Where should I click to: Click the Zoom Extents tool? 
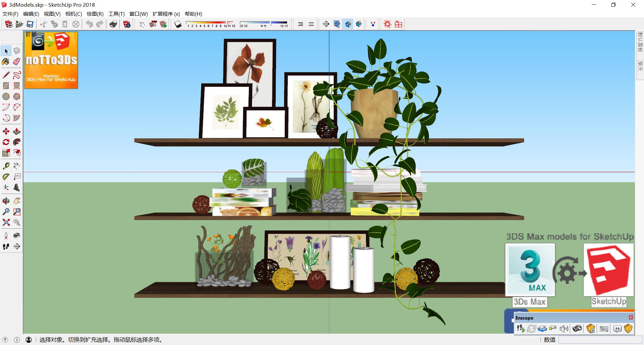click(x=6, y=222)
